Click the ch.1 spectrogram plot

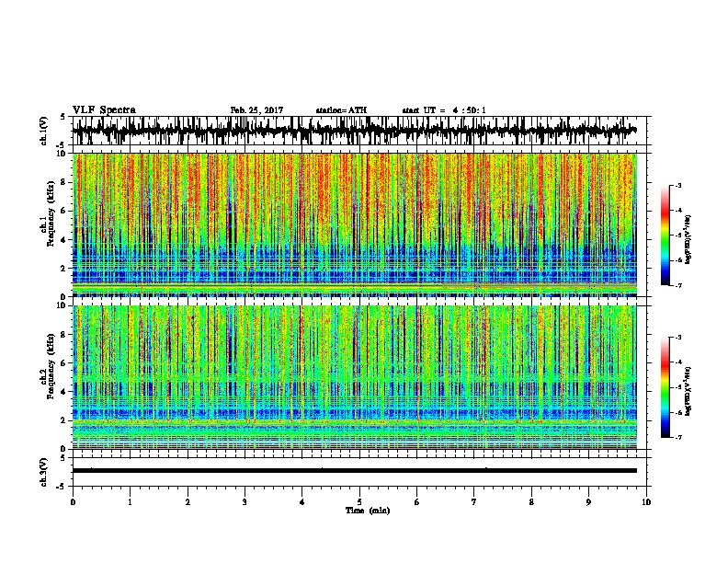pos(355,224)
